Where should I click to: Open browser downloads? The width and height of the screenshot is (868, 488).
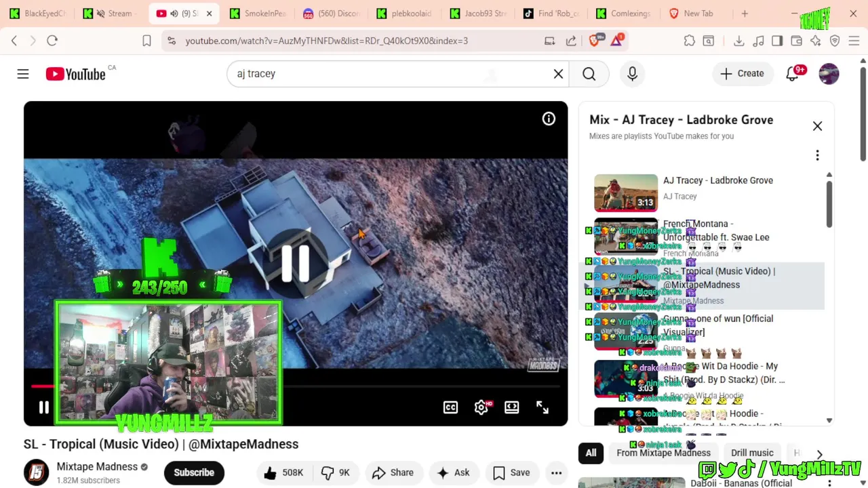click(x=739, y=41)
